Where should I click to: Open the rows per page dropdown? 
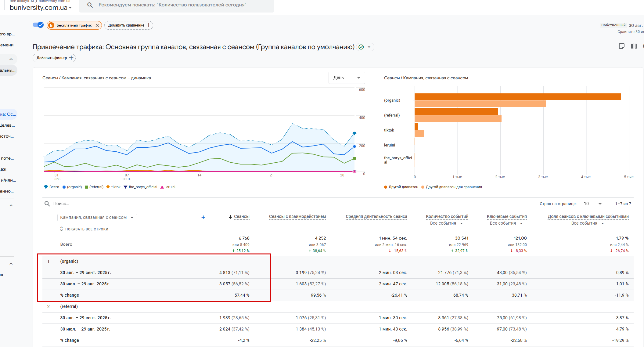[x=592, y=204]
